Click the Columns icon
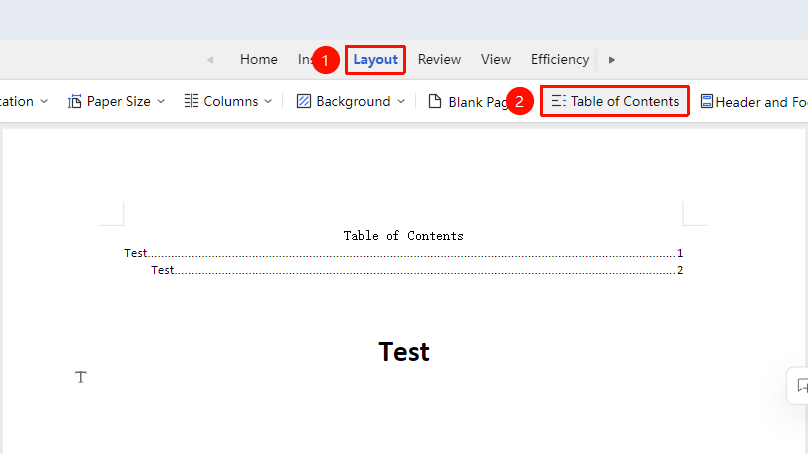This screenshot has width=808, height=454. 191,101
